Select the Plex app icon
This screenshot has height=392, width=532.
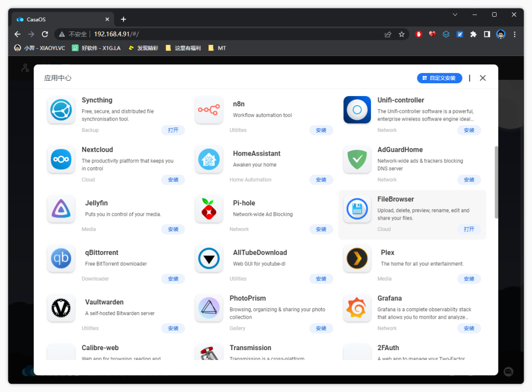point(357,259)
